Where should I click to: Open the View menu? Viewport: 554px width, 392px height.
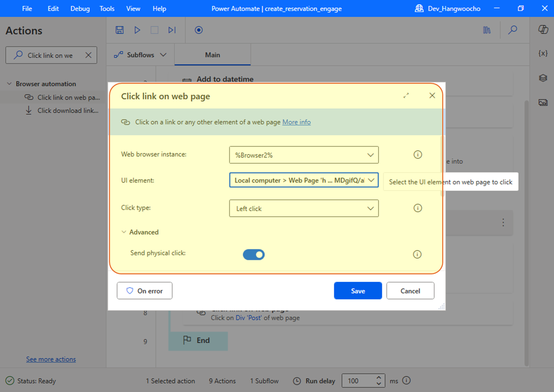pos(133,9)
